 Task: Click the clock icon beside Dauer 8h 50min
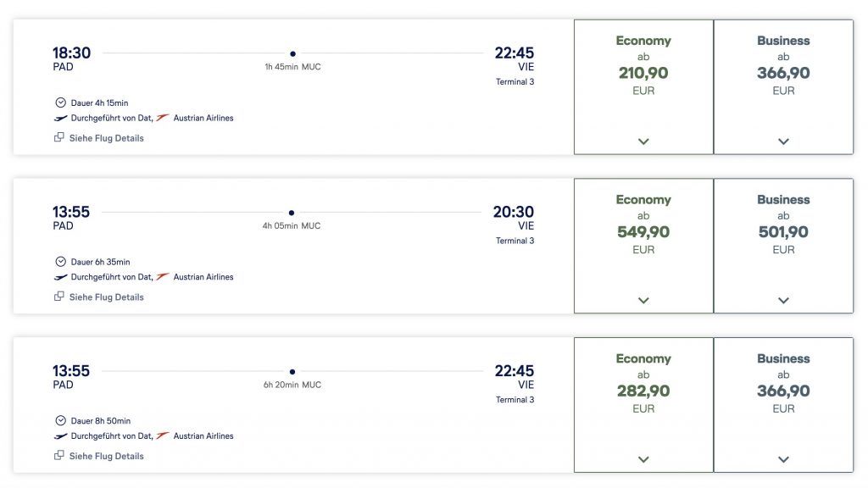[x=60, y=420]
